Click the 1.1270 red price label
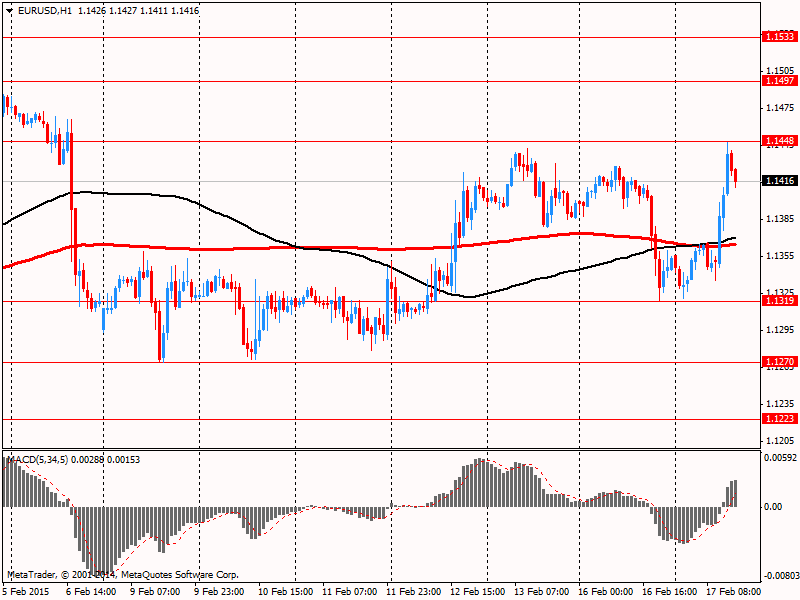Image resolution: width=800 pixels, height=600 pixels. [779, 362]
